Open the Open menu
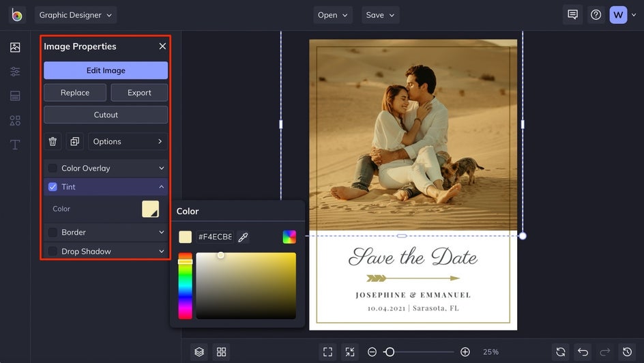Viewport: 644px width, 363px height. (332, 15)
